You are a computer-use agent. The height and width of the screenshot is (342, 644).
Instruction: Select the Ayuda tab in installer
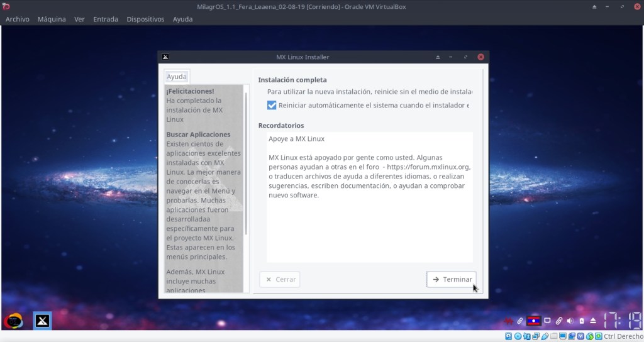click(176, 77)
